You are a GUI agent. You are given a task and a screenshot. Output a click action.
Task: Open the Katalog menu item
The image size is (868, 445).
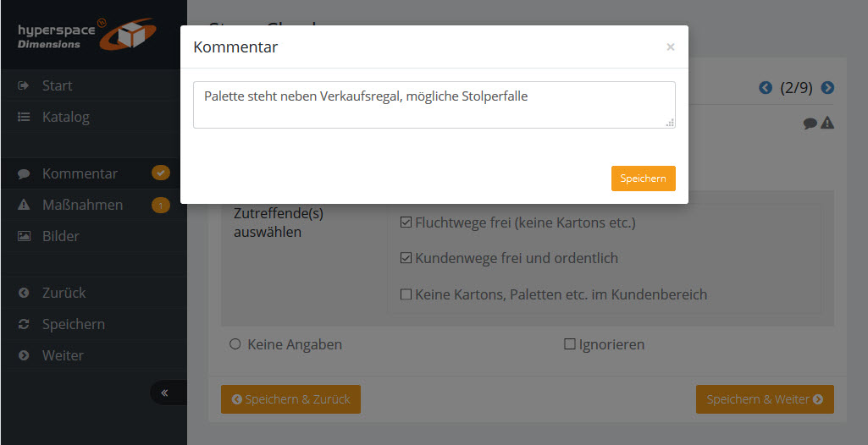[x=65, y=117]
